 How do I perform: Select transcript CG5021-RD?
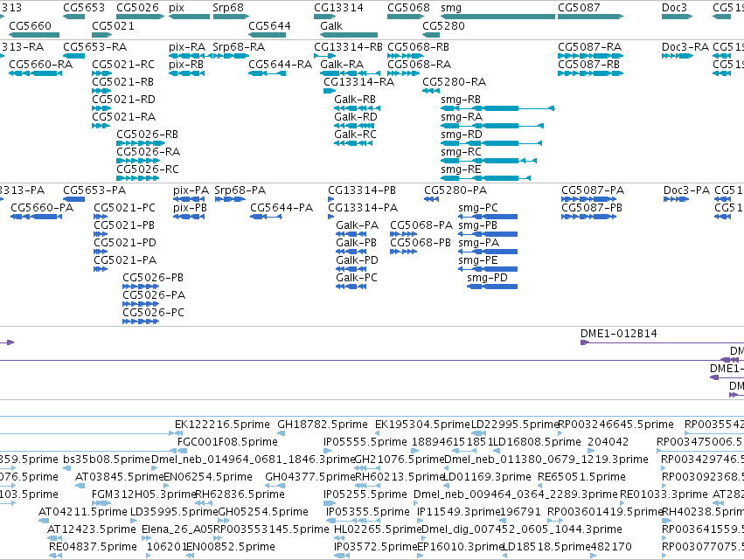[101, 108]
